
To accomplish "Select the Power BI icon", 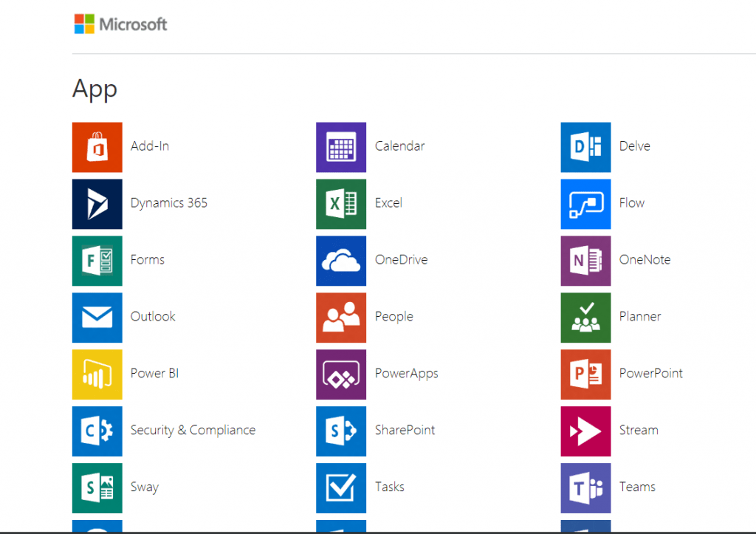I will tap(97, 374).
